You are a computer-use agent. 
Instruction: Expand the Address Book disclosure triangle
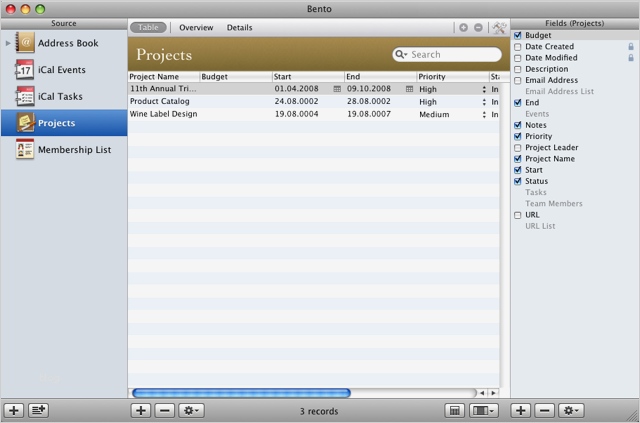click(x=8, y=43)
